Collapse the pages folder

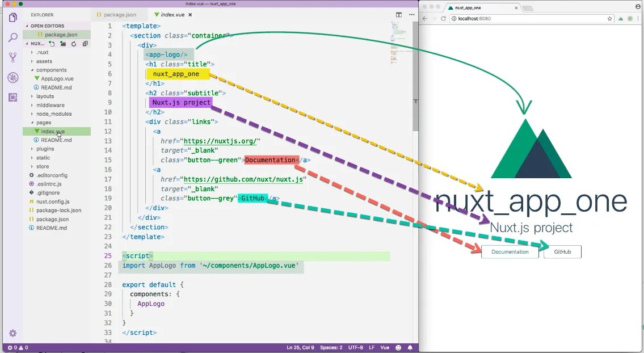44,123
